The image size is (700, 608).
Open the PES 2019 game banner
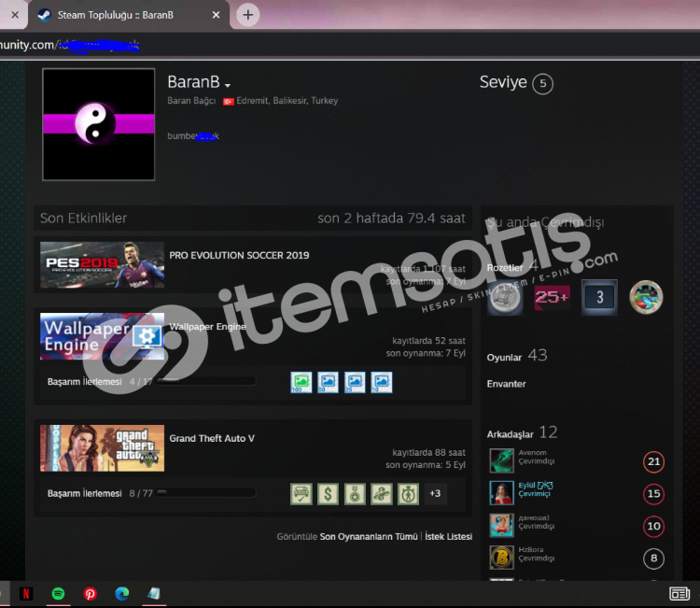coord(103,265)
